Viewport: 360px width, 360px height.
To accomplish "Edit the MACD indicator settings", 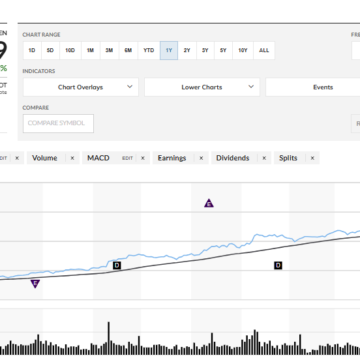I will pos(127,158).
